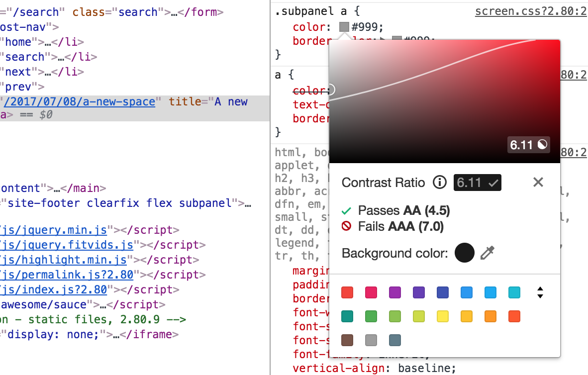Click the title="A new attribute text
The width and height of the screenshot is (588, 375).
(208, 101)
